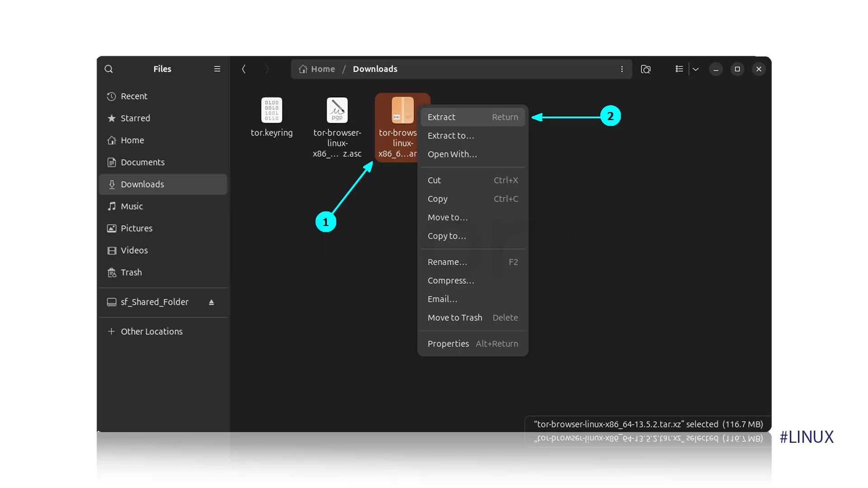Click the search folder icon beside path bar

(x=646, y=69)
